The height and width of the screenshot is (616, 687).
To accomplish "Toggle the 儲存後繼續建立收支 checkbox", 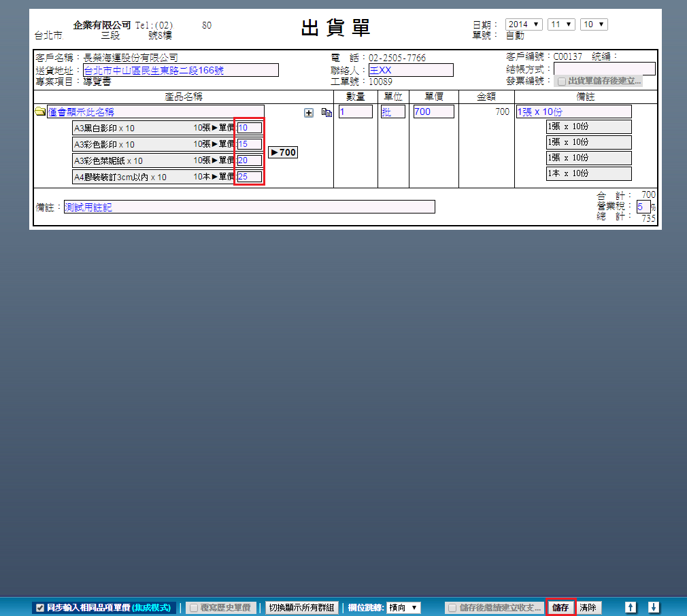I will coord(452,607).
